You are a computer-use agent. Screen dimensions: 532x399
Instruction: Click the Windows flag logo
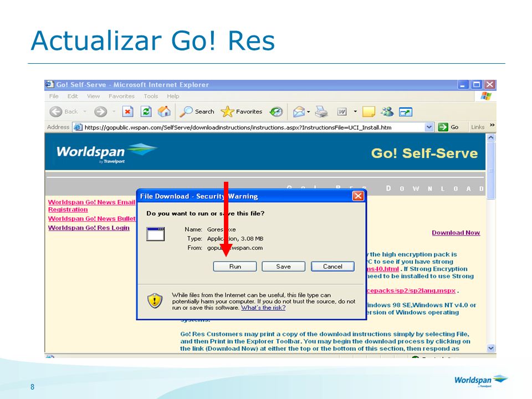(486, 96)
